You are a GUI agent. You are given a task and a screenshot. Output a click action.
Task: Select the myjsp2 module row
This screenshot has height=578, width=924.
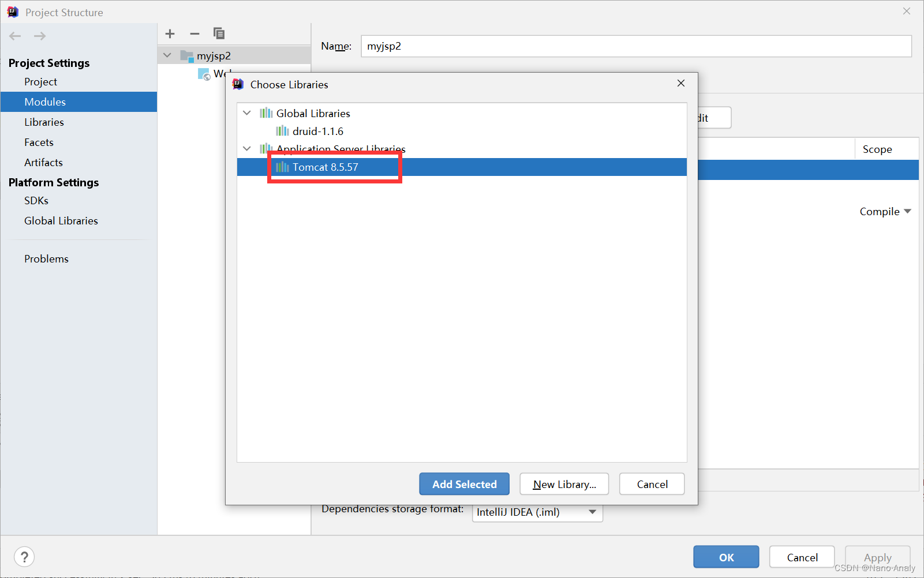[234, 55]
